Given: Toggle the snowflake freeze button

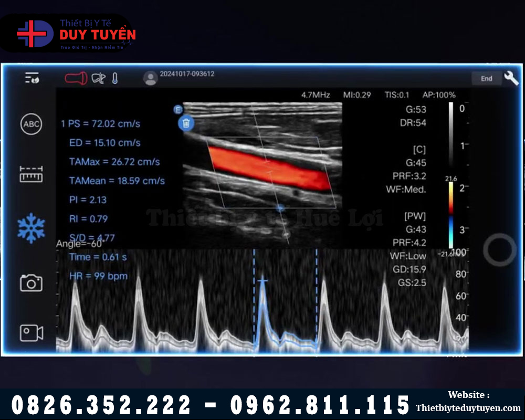Looking at the screenshot, I should tap(31, 228).
